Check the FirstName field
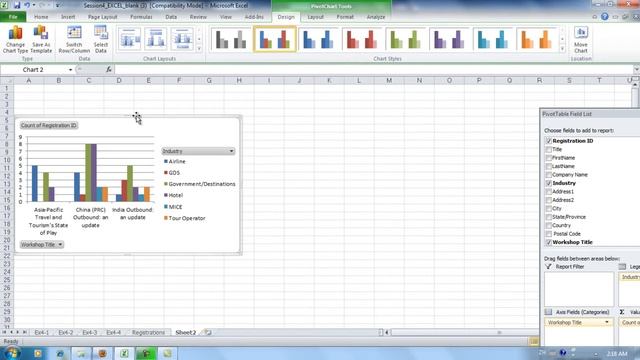 click(x=549, y=158)
